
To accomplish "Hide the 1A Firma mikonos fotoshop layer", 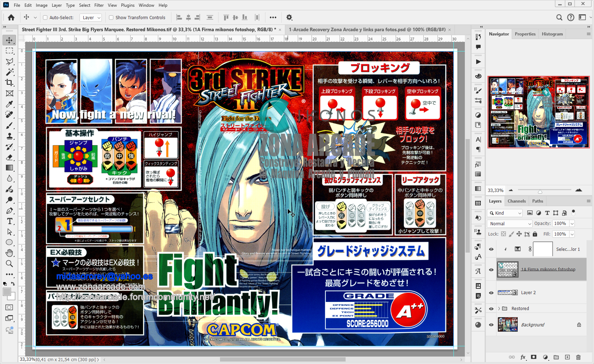I will [x=491, y=270].
